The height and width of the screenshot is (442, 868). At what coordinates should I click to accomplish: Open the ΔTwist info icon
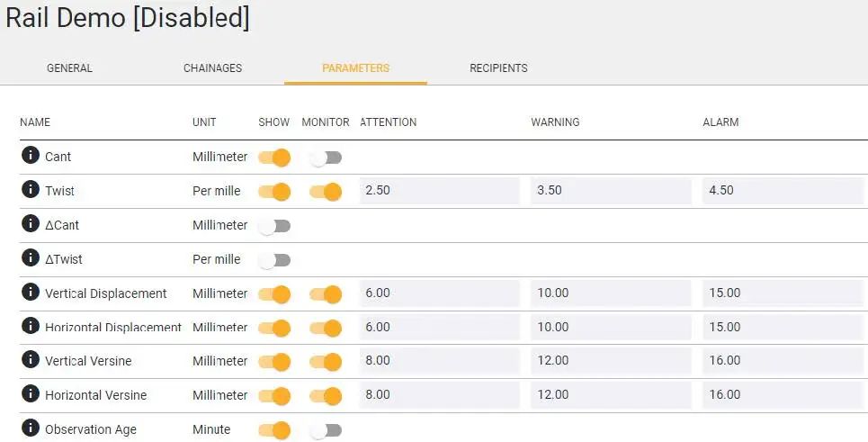coord(31,257)
